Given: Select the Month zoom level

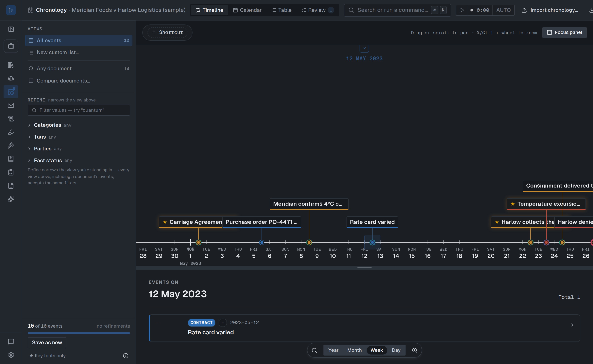Looking at the screenshot, I should [354, 350].
